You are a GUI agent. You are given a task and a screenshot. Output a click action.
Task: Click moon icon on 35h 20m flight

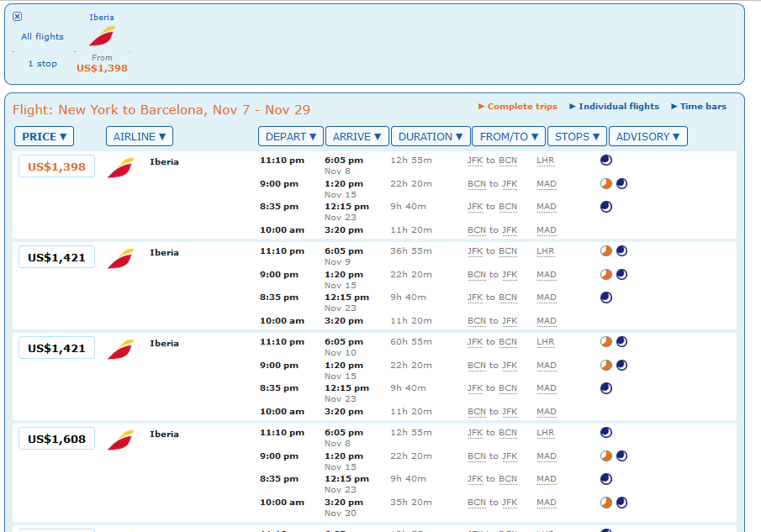point(621,503)
